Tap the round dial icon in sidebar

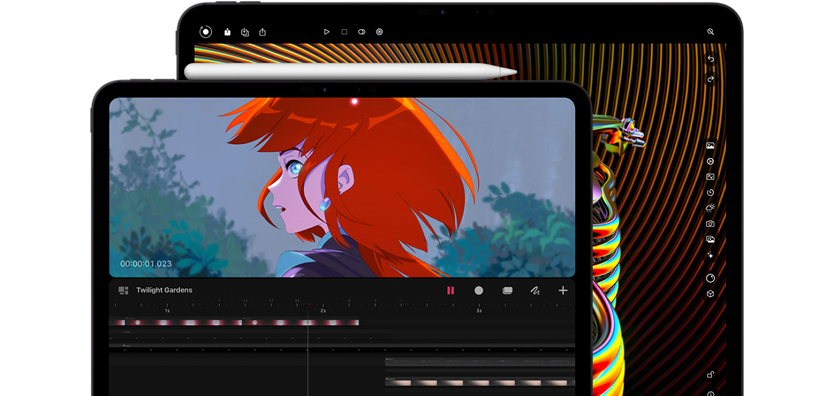point(710,278)
